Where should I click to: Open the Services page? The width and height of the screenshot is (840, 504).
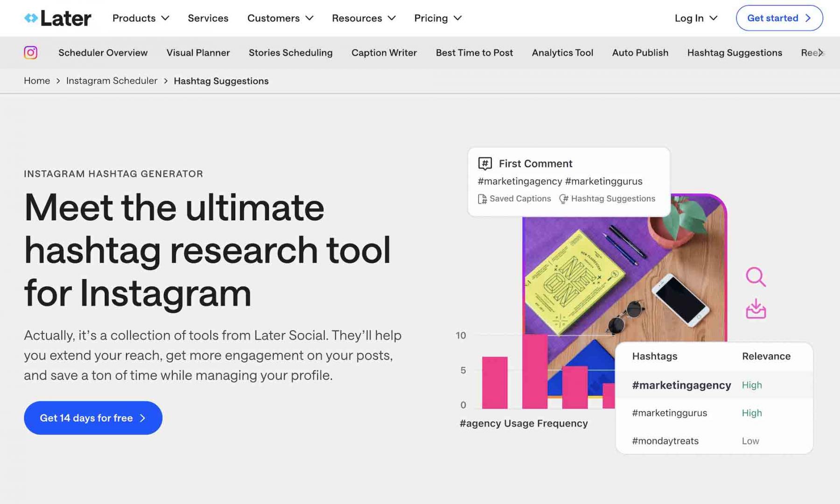pos(208,18)
